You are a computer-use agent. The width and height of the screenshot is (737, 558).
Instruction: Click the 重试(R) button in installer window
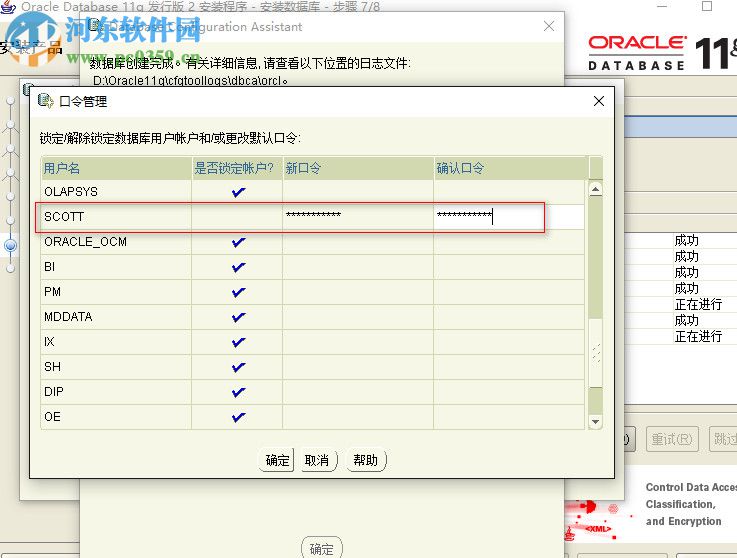pos(672,439)
